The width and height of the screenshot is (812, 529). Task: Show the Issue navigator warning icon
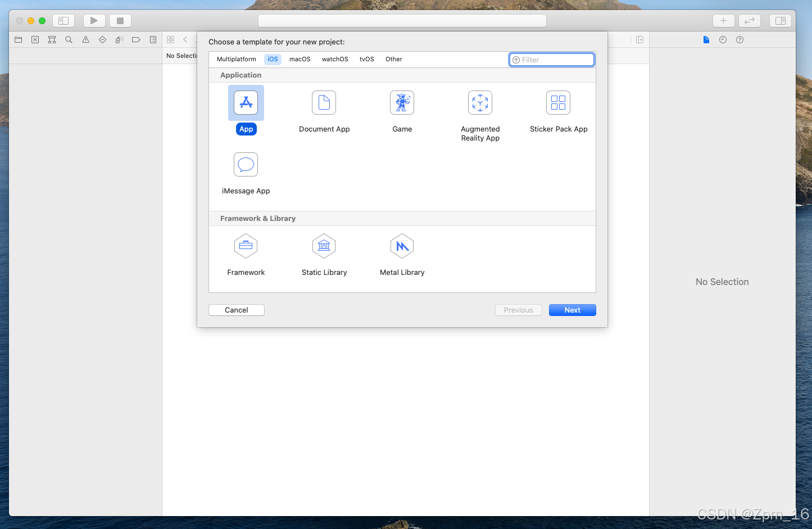(x=86, y=40)
